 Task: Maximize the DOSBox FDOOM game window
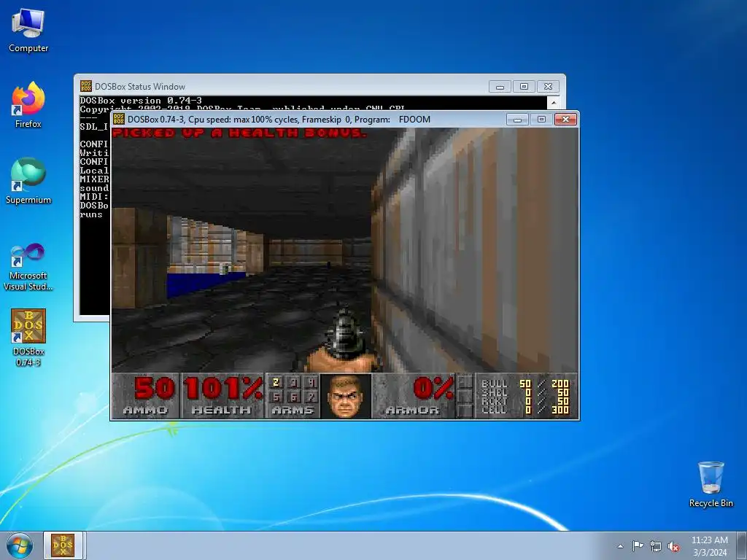(541, 119)
